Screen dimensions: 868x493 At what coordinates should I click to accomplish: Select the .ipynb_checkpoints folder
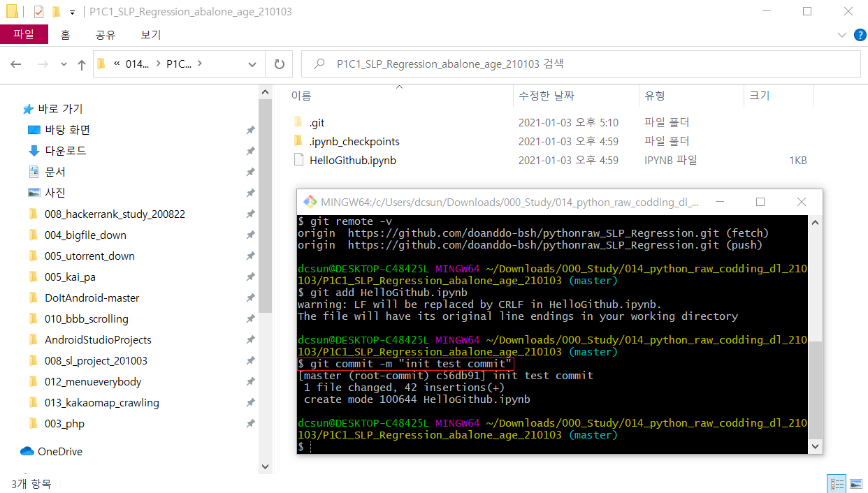coord(354,141)
